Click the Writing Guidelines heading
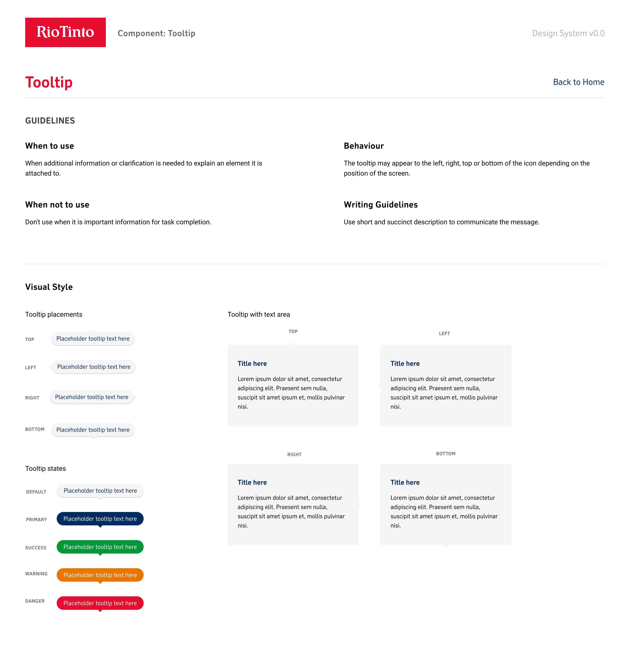 click(381, 205)
